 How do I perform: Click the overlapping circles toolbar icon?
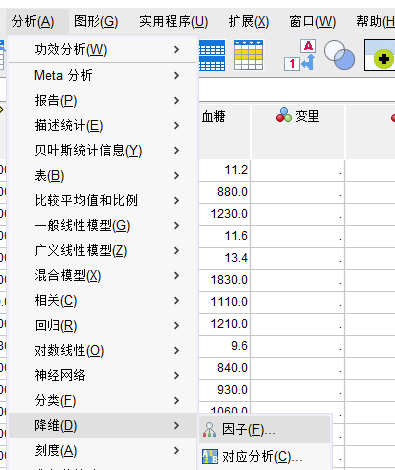pos(339,55)
